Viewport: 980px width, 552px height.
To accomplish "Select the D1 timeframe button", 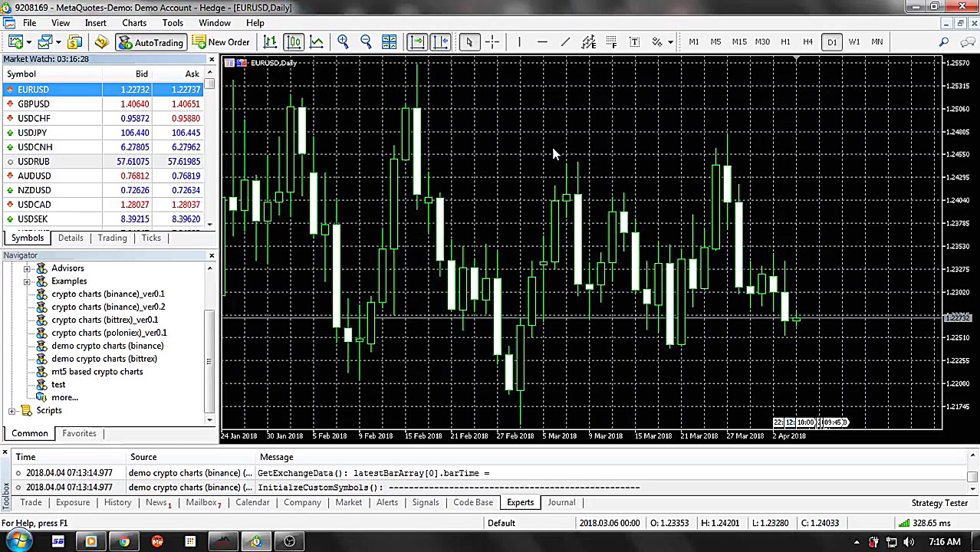I will click(831, 42).
